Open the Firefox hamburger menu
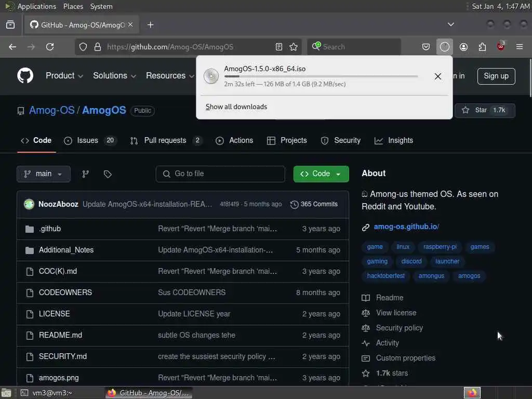The height and width of the screenshot is (399, 532). click(520, 47)
